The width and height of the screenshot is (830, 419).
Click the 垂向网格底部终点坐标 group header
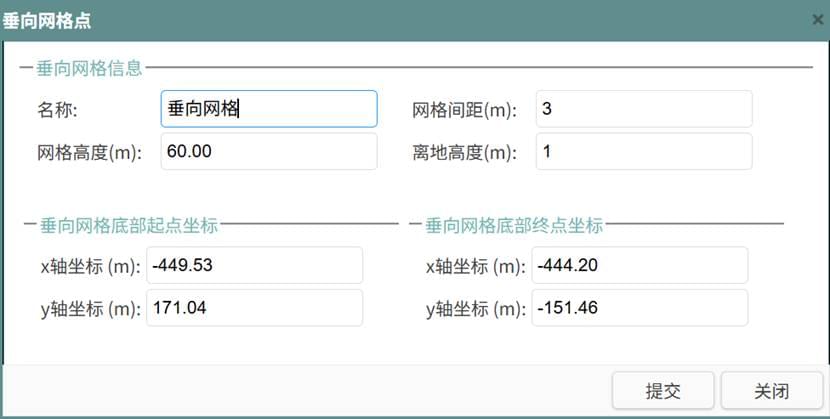point(514,226)
